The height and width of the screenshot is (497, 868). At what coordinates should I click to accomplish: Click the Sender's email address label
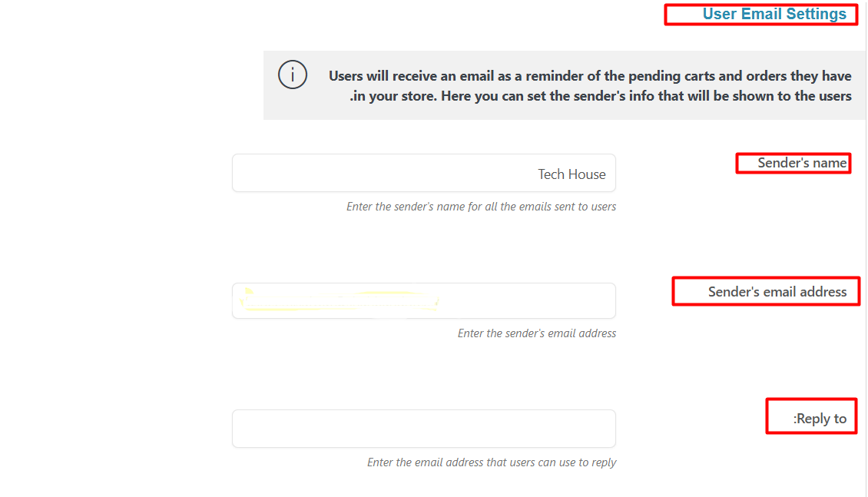point(777,292)
